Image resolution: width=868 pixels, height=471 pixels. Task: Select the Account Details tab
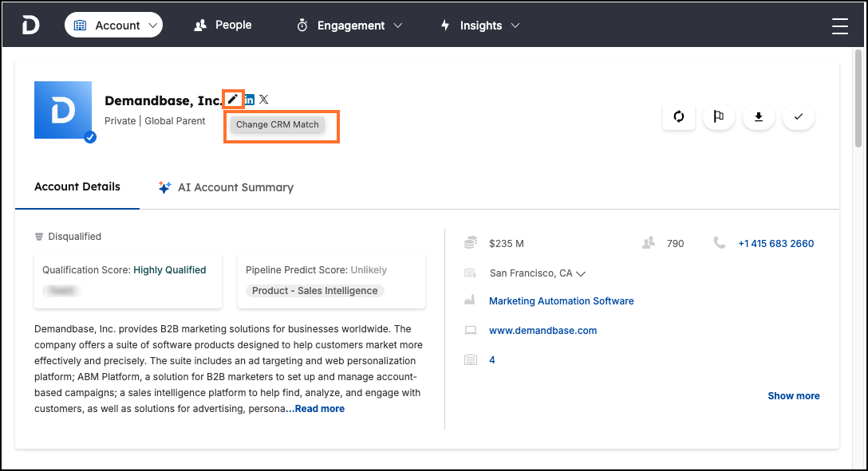pos(77,186)
